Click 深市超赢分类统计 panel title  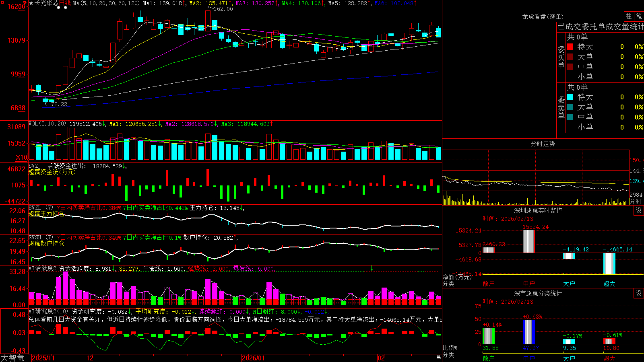(538, 293)
